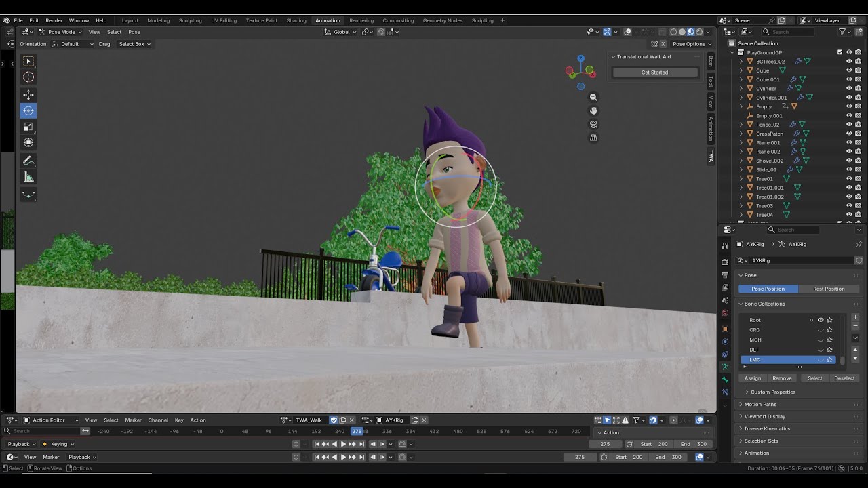The height and width of the screenshot is (488, 868).
Task: Expand the Viewport Display panel
Action: point(797,416)
